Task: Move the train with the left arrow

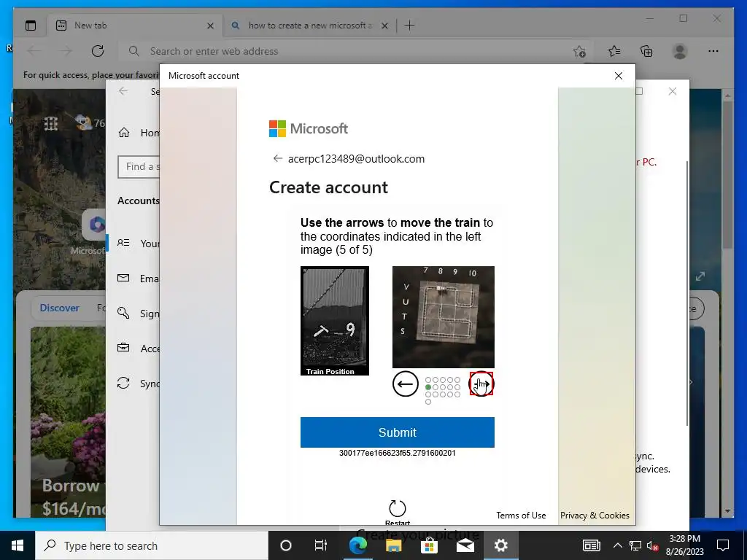Action: click(406, 384)
